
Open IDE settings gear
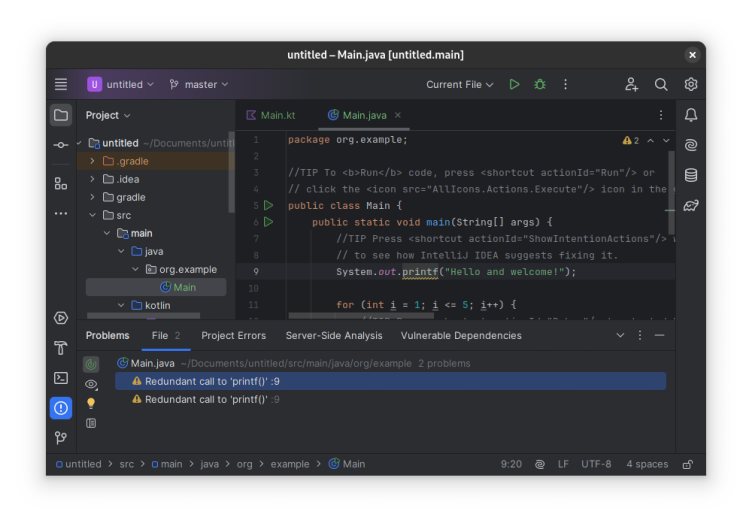691,84
